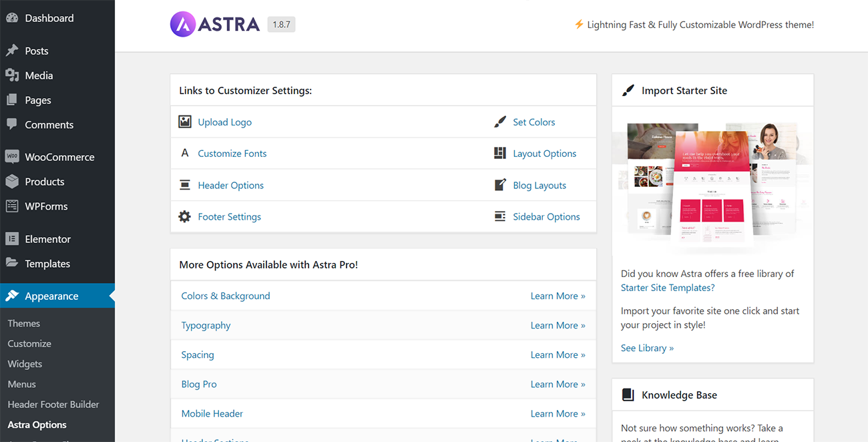Open the Footer Settings link

230,217
